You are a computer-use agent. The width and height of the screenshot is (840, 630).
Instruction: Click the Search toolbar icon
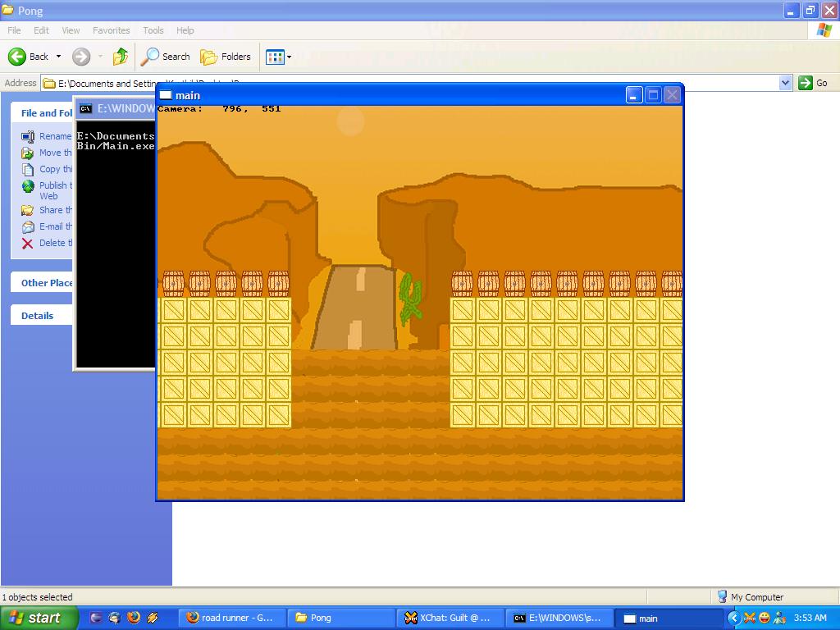pyautogui.click(x=167, y=57)
